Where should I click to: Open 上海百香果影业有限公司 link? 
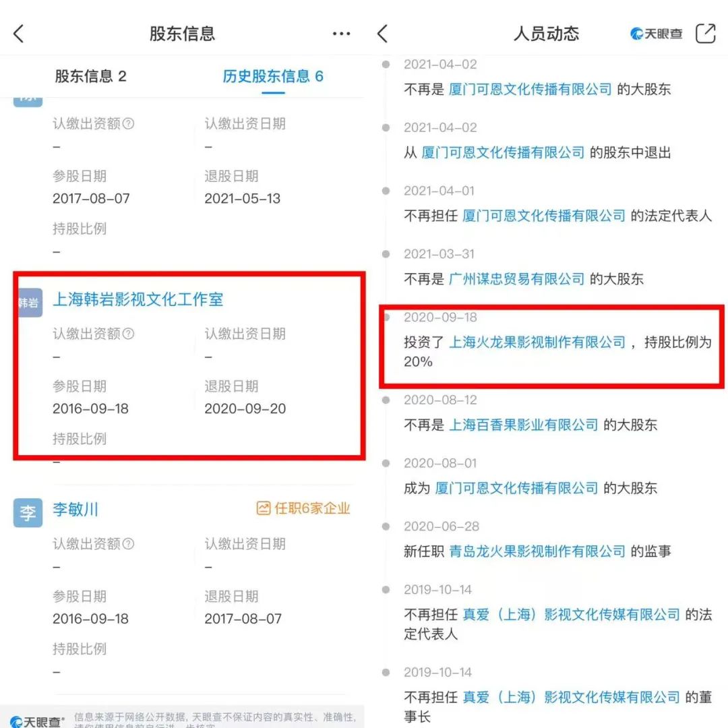pyautogui.click(x=523, y=425)
